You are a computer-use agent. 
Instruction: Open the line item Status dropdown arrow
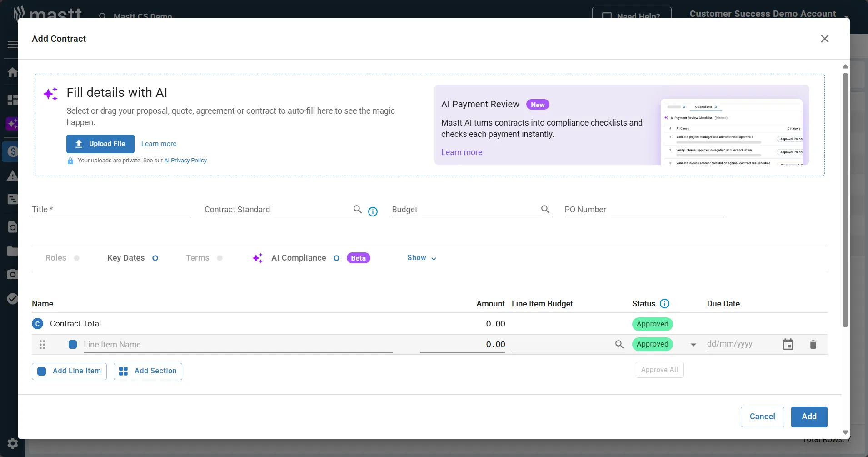coord(693,345)
